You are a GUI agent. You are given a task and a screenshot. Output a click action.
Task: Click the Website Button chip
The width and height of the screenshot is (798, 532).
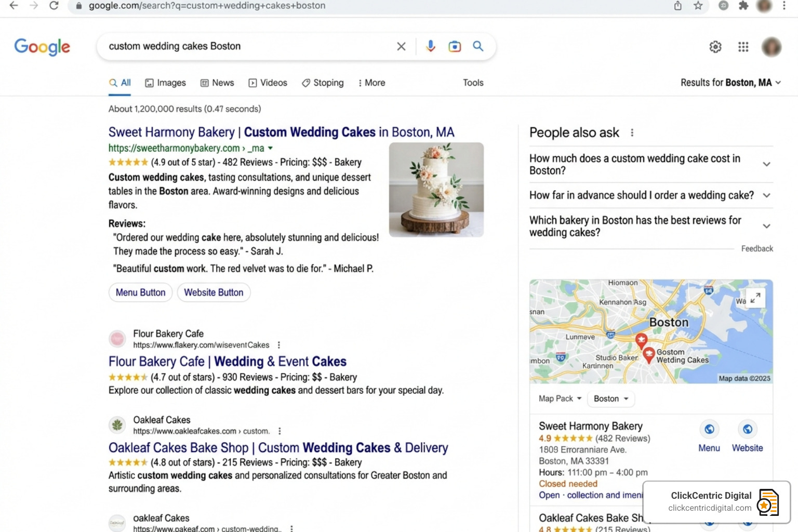(214, 292)
